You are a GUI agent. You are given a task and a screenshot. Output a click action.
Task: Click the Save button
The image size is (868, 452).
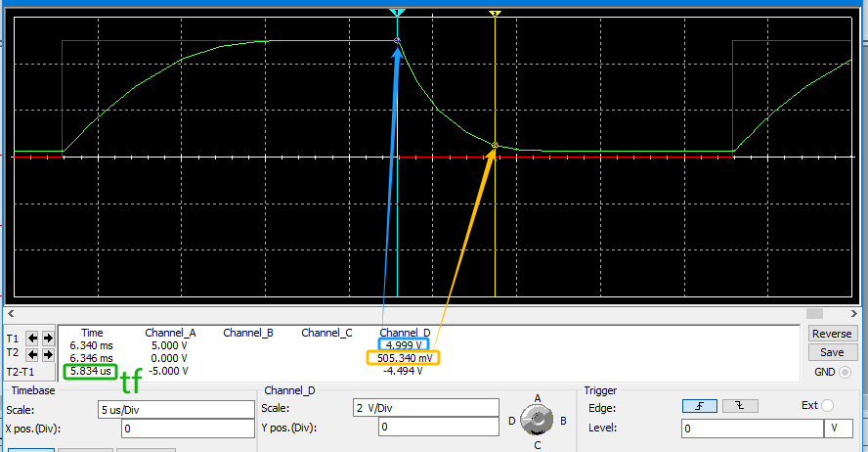(832, 352)
